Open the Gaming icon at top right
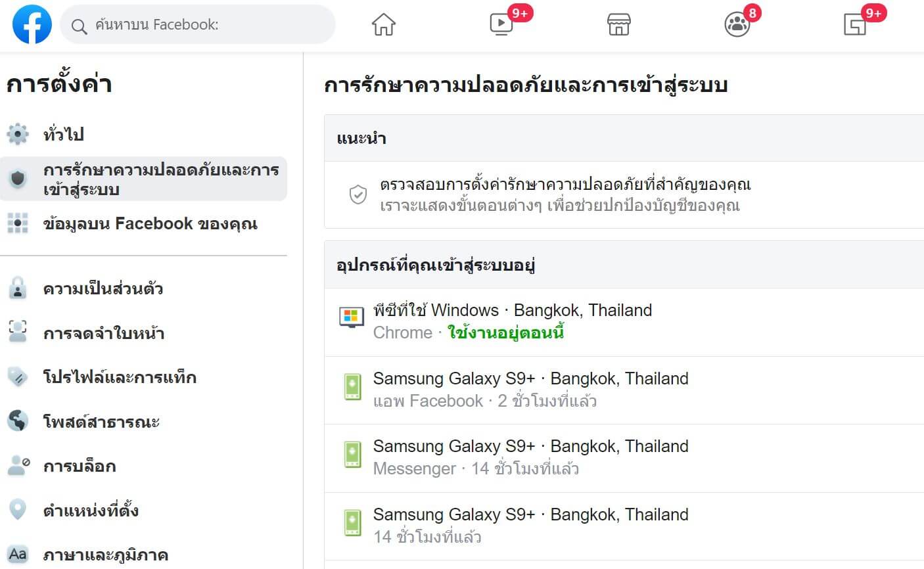This screenshot has width=924, height=569. coord(855,25)
